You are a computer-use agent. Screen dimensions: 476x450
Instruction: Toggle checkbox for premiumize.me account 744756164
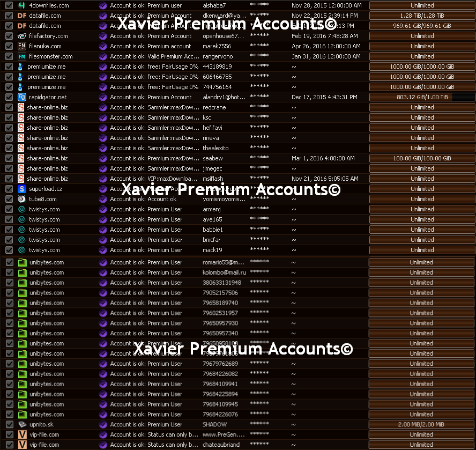tap(9, 87)
